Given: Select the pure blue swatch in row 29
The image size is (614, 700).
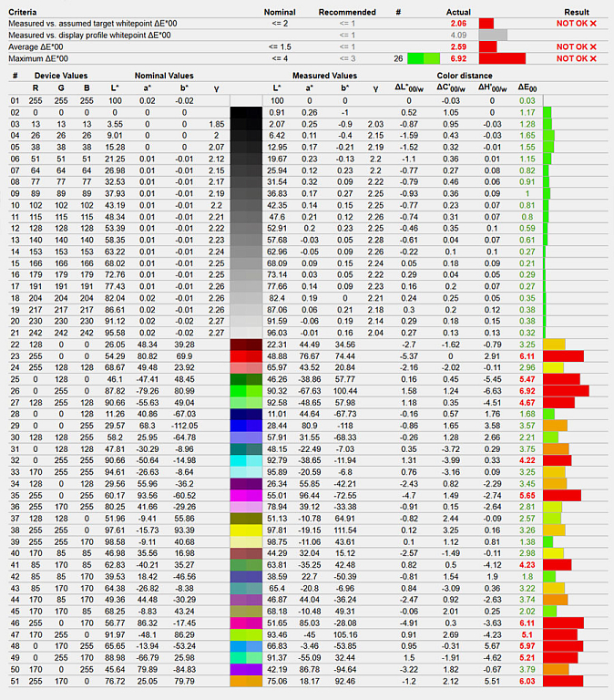Looking at the screenshot, I should pos(246,425).
